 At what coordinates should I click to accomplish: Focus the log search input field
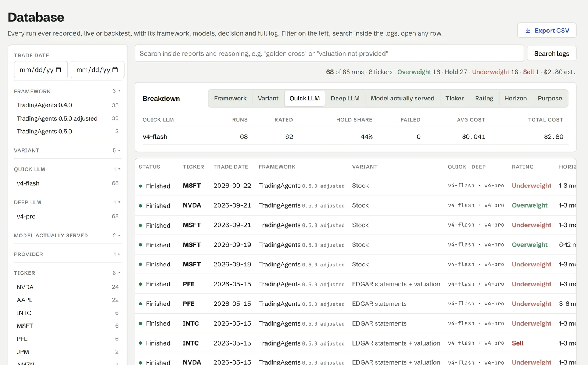(x=329, y=54)
